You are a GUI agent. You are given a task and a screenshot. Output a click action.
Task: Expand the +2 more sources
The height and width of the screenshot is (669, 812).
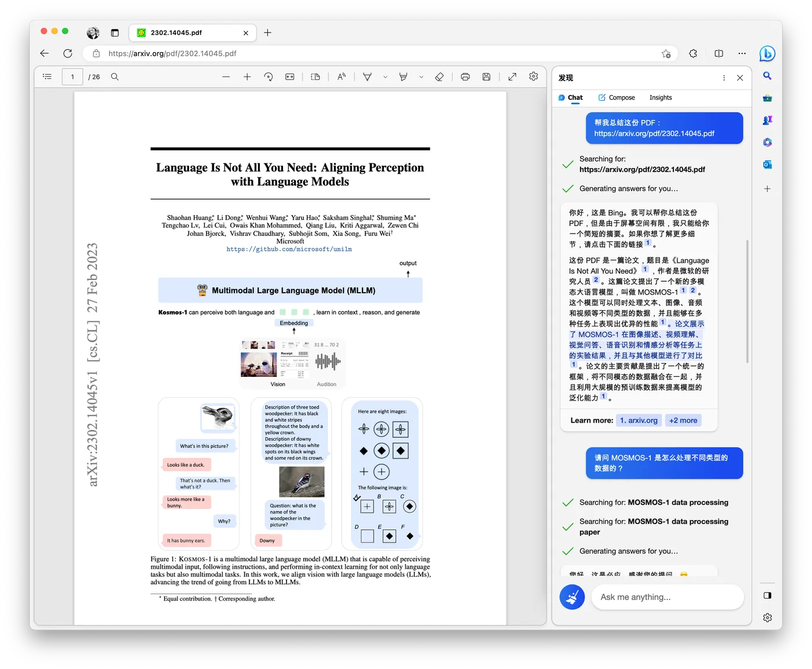(x=683, y=420)
